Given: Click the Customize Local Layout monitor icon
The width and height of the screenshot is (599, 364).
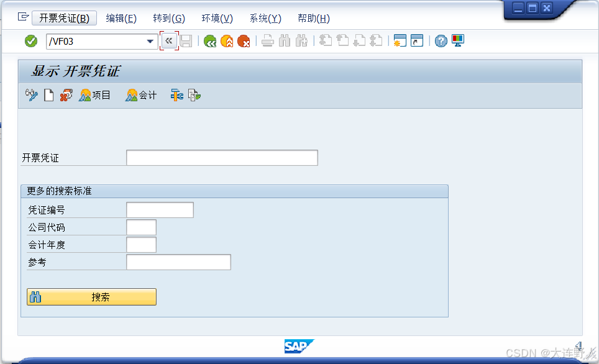Looking at the screenshot, I should (x=458, y=40).
